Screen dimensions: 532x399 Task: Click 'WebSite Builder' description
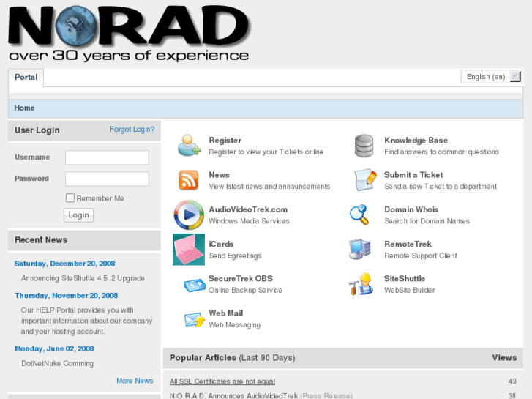(409, 291)
